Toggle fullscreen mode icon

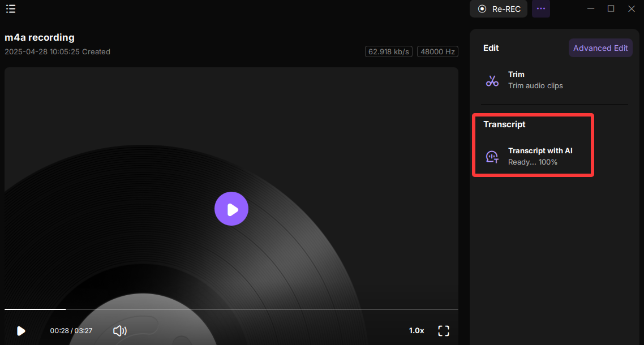(444, 331)
